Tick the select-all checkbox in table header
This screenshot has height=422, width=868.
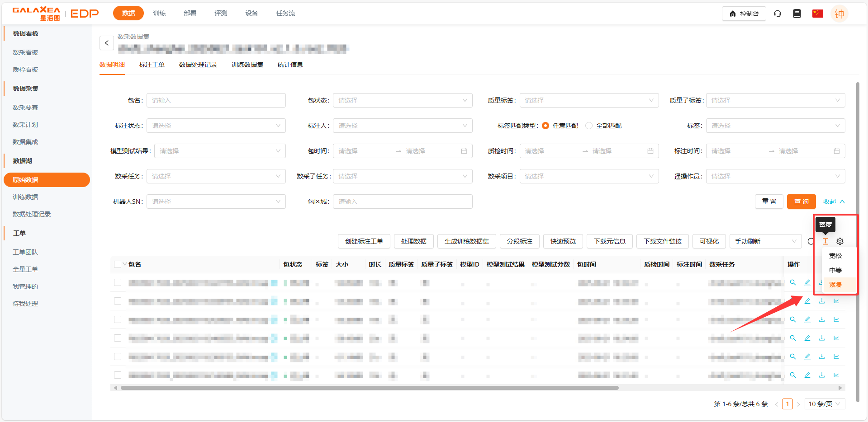pyautogui.click(x=118, y=264)
